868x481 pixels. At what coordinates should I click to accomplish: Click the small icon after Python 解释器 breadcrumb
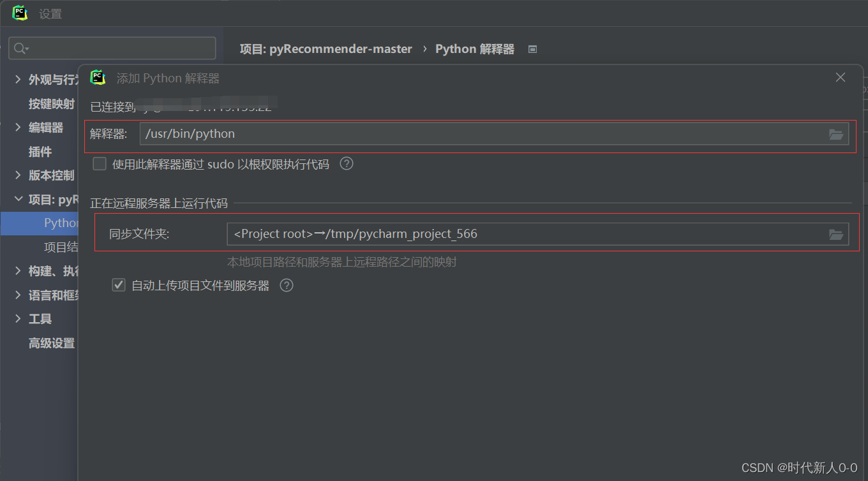(x=533, y=48)
